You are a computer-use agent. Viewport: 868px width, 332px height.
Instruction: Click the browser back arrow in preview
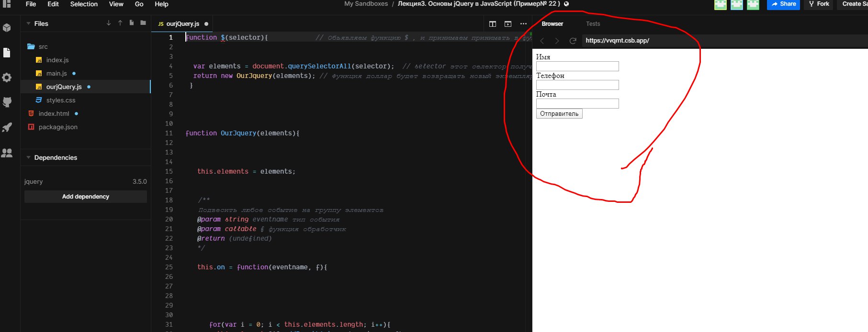[542, 41]
